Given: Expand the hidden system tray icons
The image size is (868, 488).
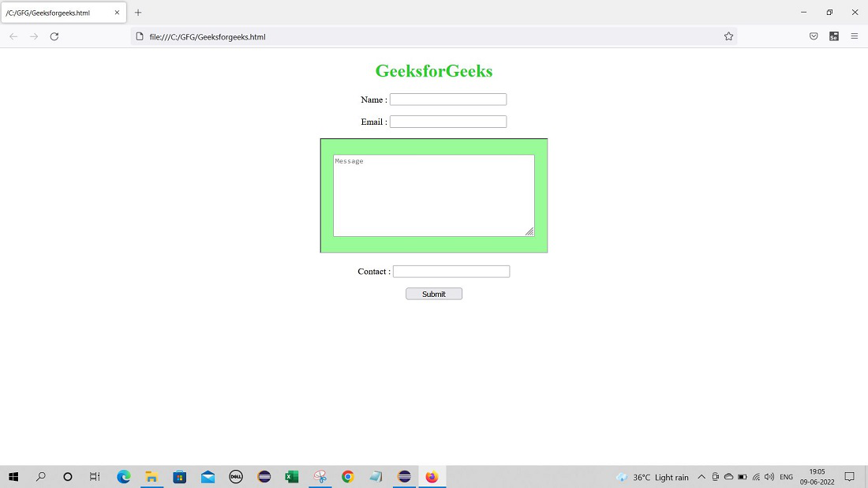Looking at the screenshot, I should pos(702,477).
